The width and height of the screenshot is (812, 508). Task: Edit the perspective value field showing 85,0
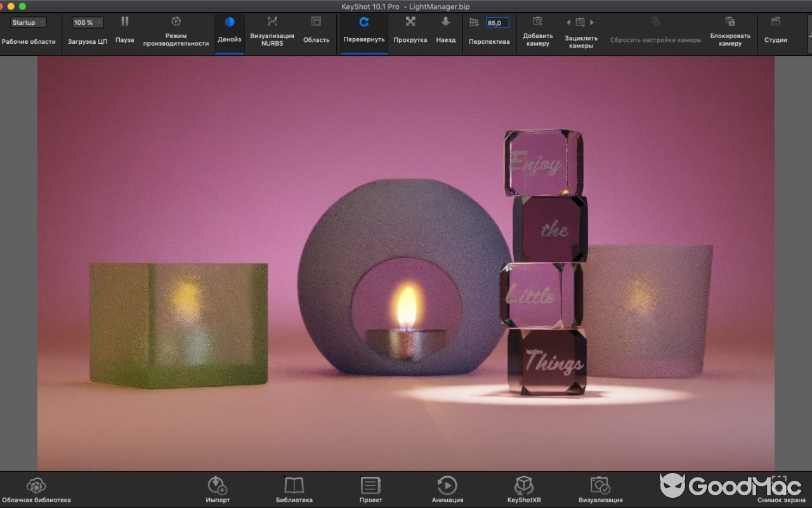[x=497, y=22]
